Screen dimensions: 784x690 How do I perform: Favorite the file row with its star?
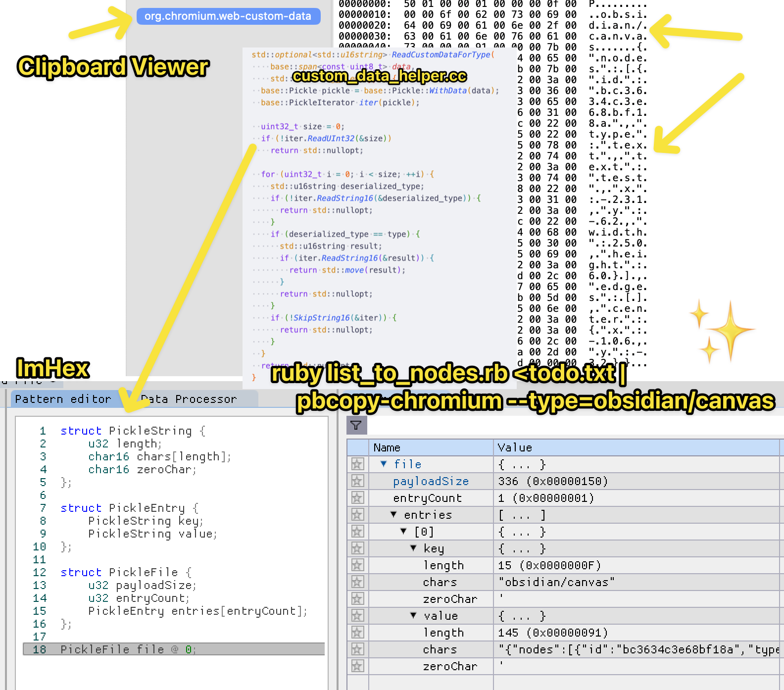coord(357,464)
